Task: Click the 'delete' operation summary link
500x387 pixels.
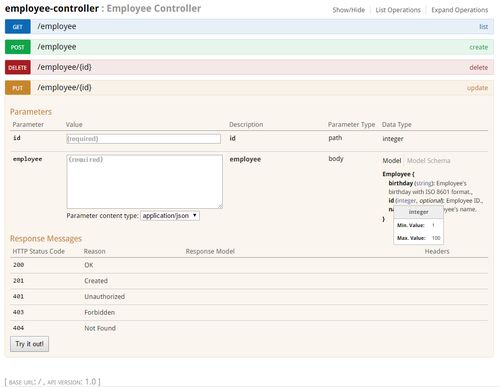Action: [x=479, y=67]
